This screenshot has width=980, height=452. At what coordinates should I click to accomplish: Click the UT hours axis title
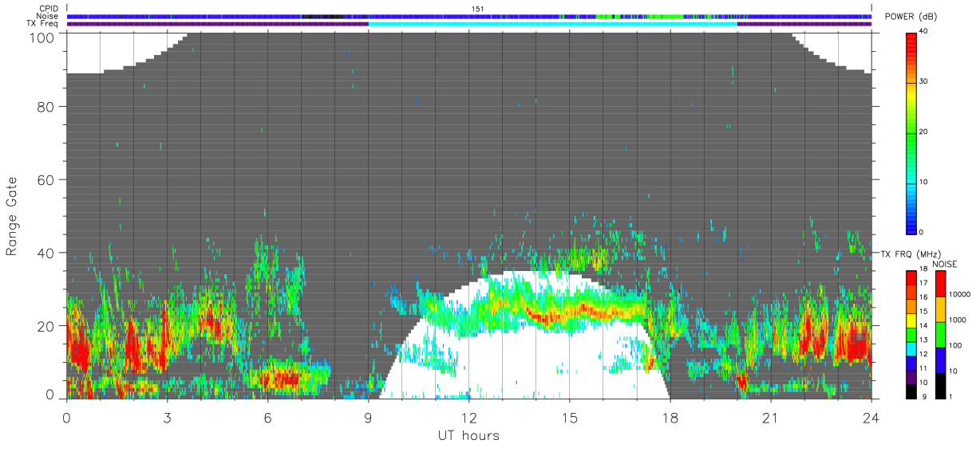pos(468,436)
